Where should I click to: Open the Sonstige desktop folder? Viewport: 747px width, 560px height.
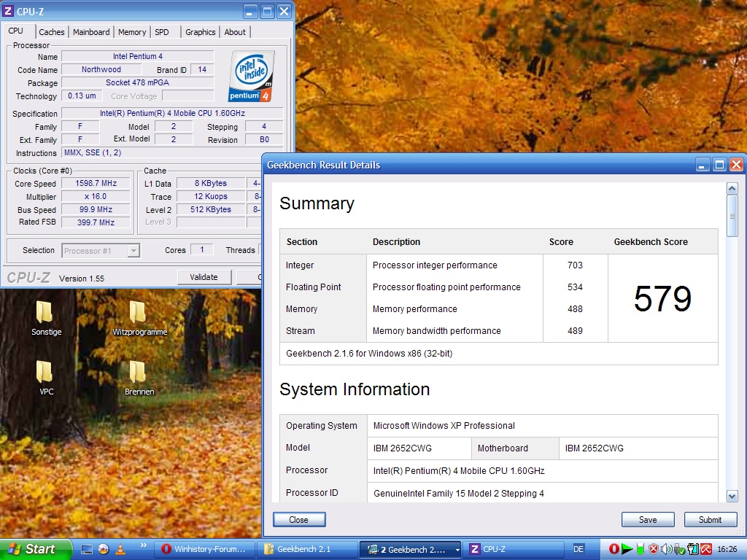tap(45, 314)
